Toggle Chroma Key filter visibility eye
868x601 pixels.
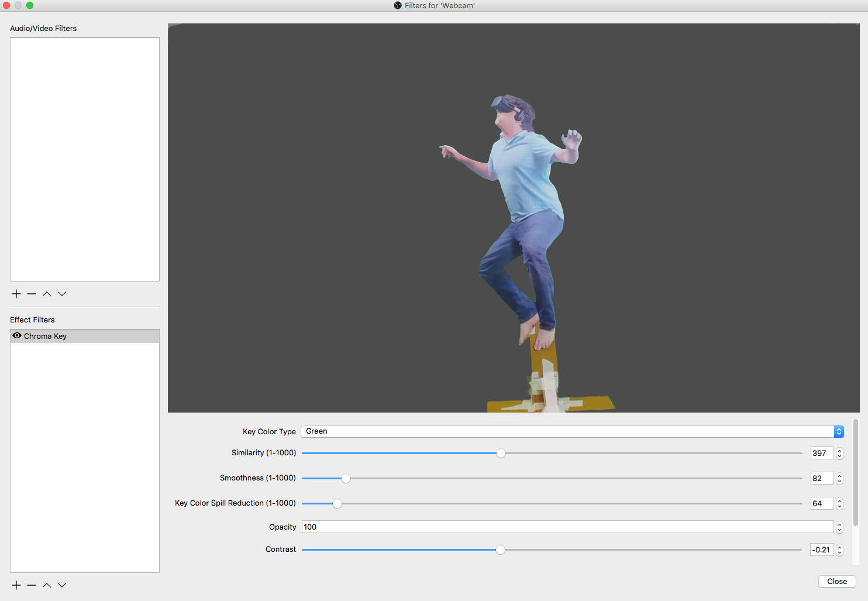click(x=17, y=336)
